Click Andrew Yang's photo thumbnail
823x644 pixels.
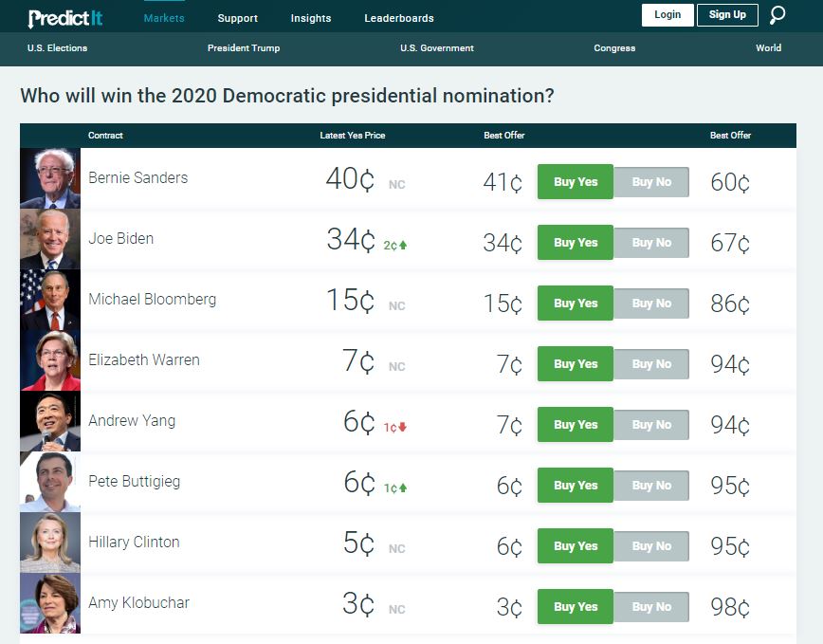tap(50, 421)
